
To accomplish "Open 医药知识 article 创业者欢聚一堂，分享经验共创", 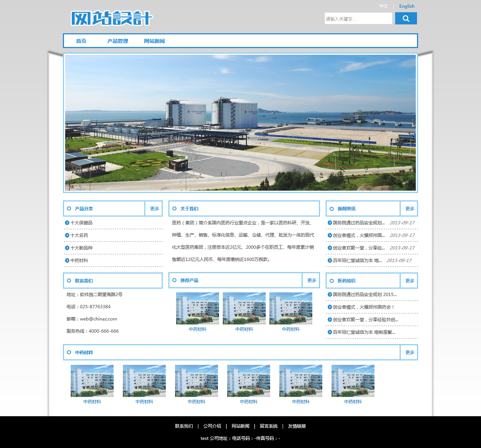I will (x=365, y=319).
